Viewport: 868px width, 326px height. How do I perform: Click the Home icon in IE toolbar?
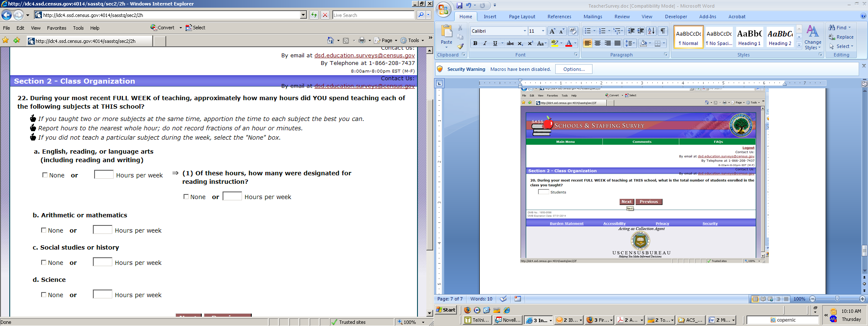(x=331, y=40)
